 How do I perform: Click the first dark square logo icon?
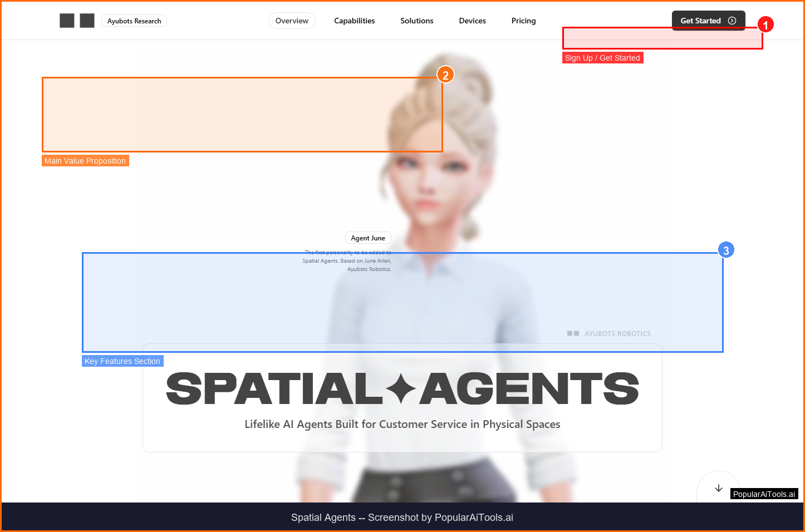tap(67, 21)
